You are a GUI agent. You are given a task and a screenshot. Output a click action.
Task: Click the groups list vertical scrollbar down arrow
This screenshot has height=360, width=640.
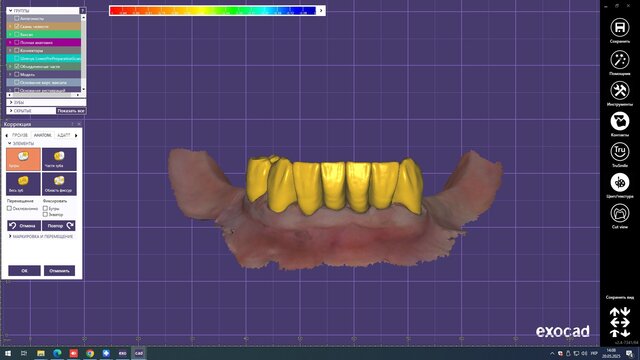[83, 89]
